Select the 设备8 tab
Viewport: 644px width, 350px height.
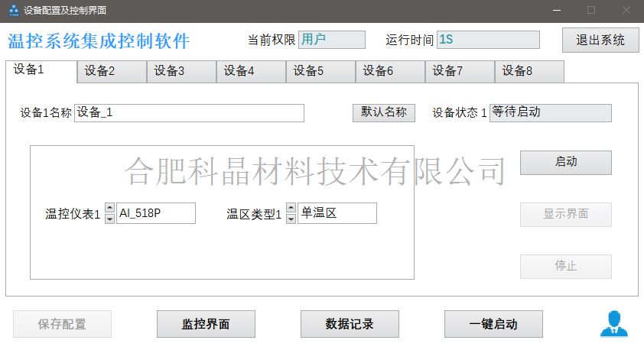point(529,71)
